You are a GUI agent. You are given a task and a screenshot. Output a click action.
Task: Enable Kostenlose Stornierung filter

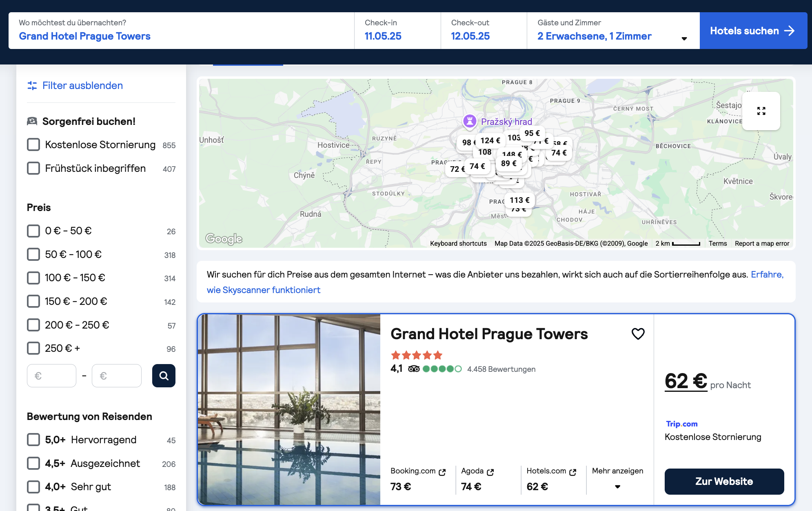tap(33, 144)
